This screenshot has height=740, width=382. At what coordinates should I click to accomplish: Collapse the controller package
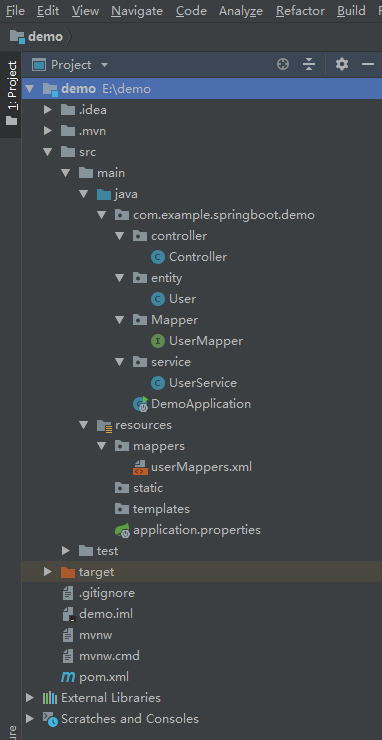click(x=119, y=236)
